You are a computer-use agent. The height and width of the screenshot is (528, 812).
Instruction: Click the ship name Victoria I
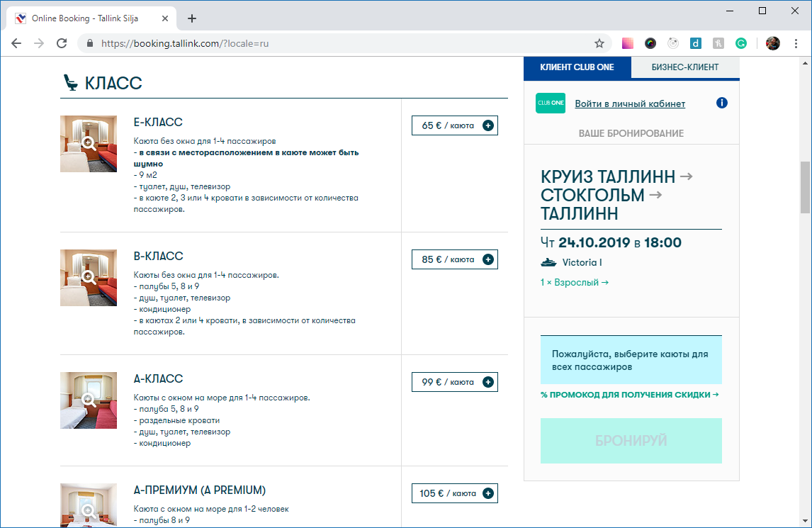(x=582, y=263)
